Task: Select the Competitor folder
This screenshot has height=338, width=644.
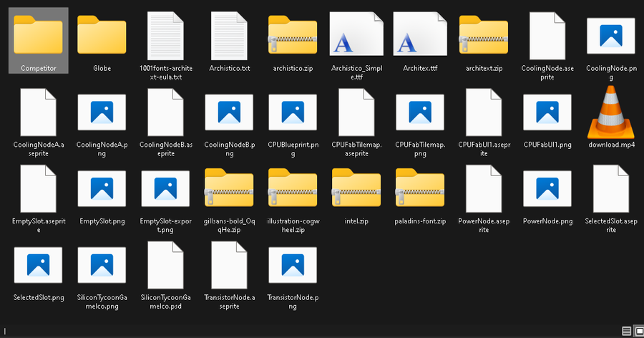Action: [38, 40]
